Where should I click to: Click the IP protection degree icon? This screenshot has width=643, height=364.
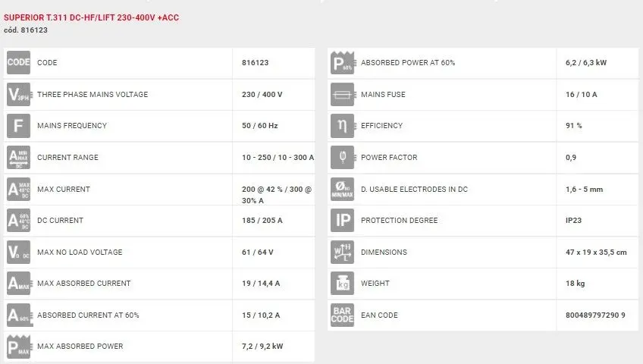[x=343, y=221]
